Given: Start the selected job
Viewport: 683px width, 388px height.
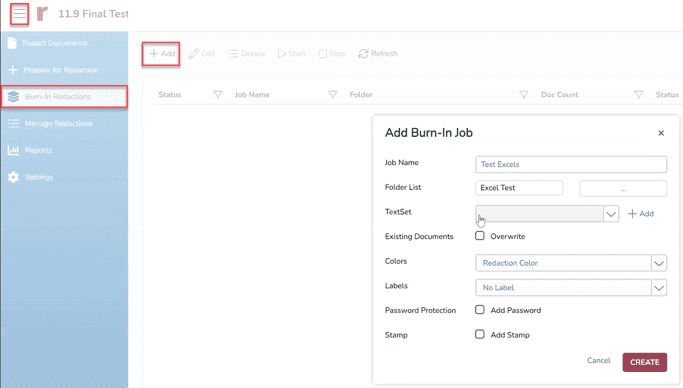Looking at the screenshot, I should (291, 54).
